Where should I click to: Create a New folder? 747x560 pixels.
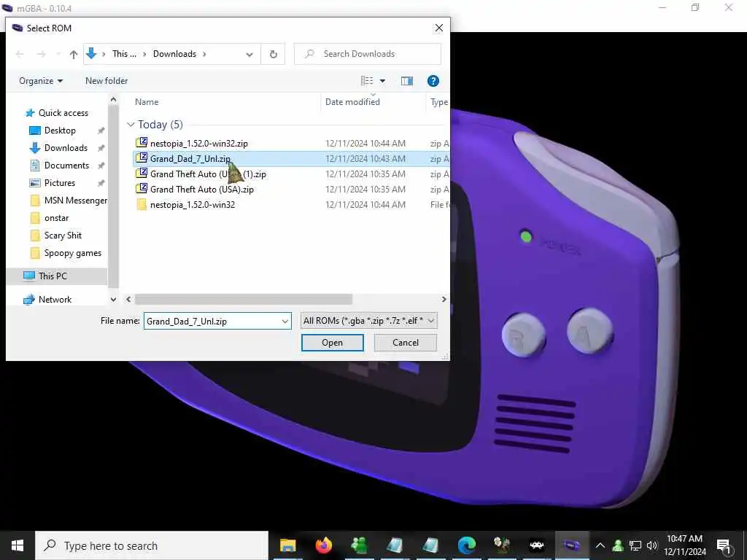[x=107, y=81]
